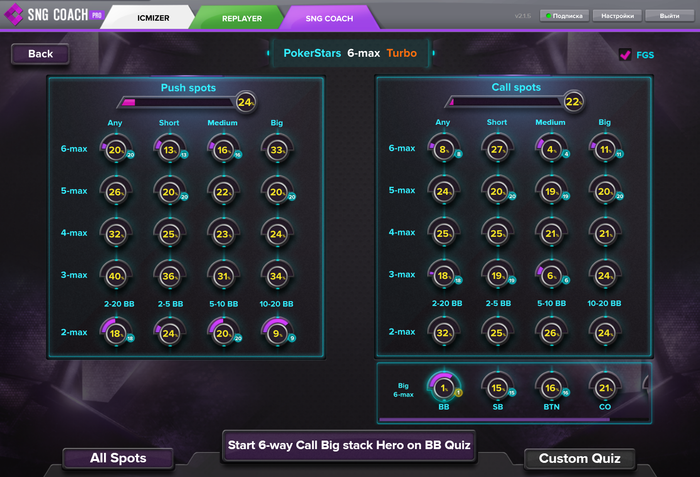This screenshot has width=700, height=477.
Task: Click the Call spots 2-max row label
Action: (x=402, y=332)
